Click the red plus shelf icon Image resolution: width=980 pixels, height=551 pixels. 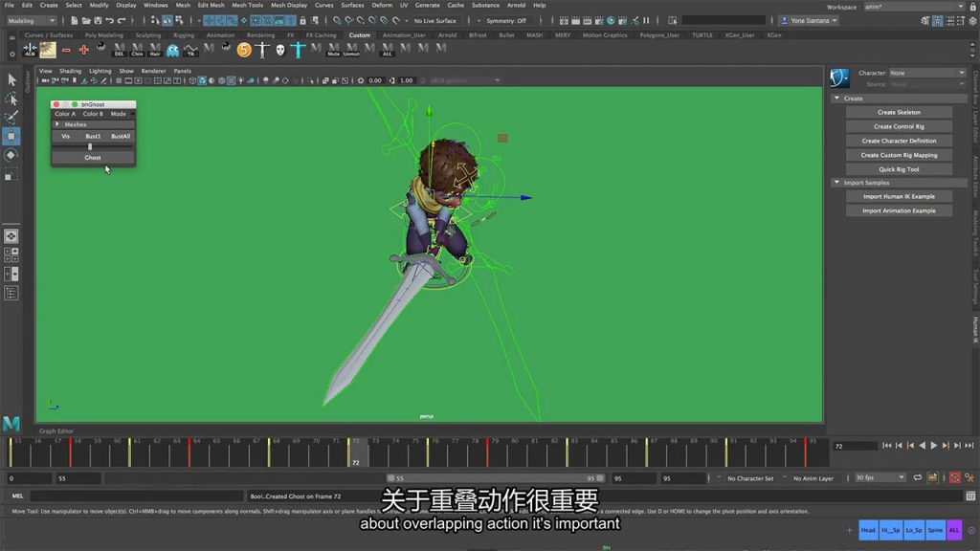pyautogui.click(x=83, y=50)
